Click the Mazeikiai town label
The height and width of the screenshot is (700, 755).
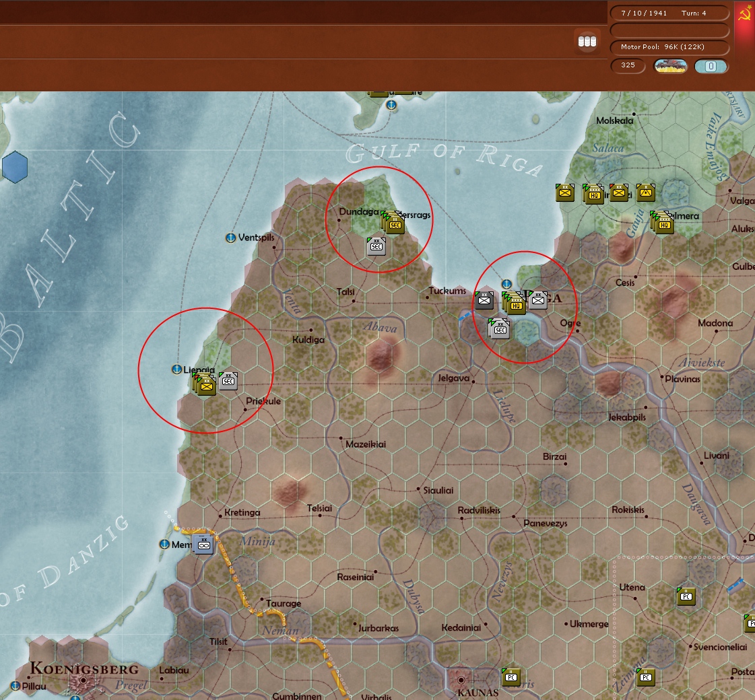pos(366,444)
